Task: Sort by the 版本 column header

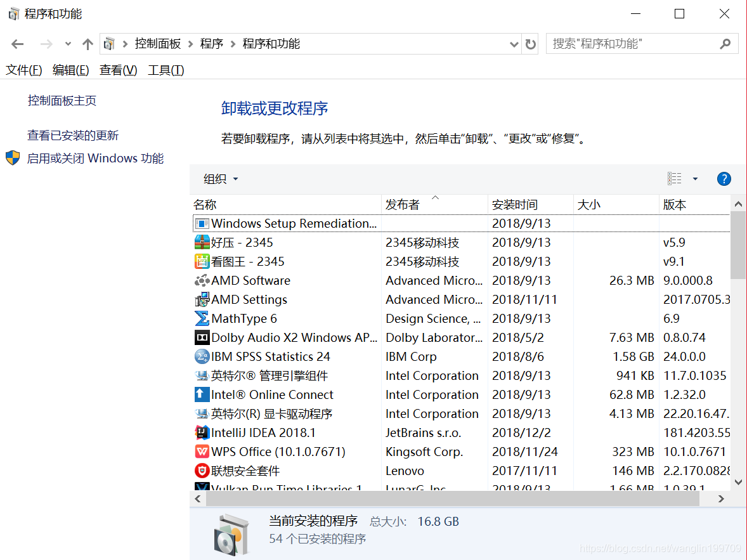Action: (694, 204)
